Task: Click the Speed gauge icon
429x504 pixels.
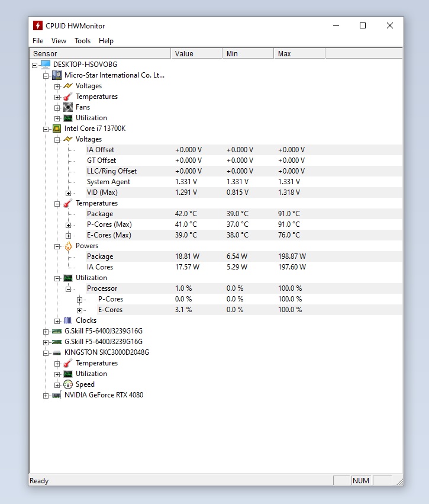Action: click(68, 384)
